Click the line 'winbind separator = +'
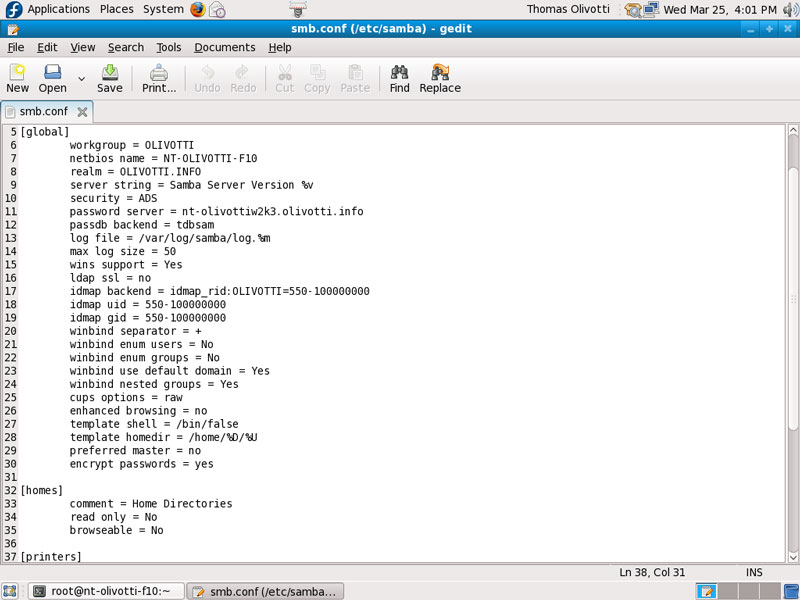The image size is (800, 600). [x=136, y=331]
